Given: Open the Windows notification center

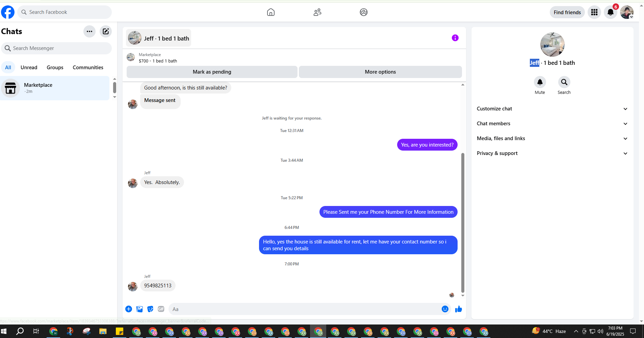Looking at the screenshot, I should [633, 331].
